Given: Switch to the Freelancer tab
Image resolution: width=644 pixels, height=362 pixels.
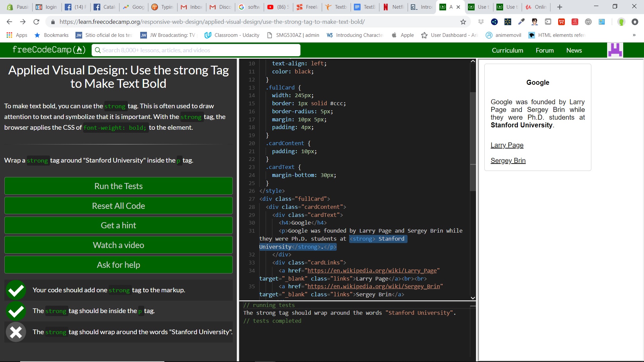Looking at the screenshot, I should click(x=307, y=7).
